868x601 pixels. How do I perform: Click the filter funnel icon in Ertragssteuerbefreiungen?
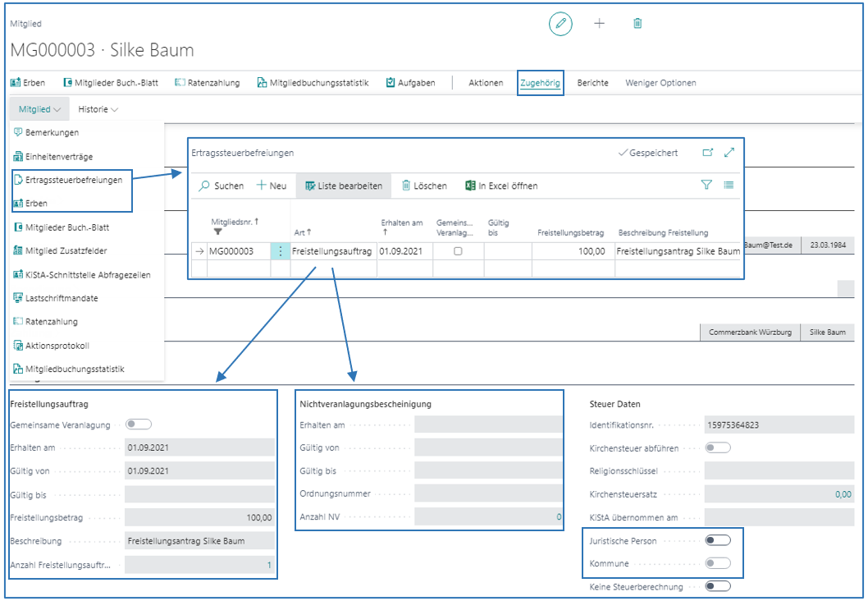point(706,186)
